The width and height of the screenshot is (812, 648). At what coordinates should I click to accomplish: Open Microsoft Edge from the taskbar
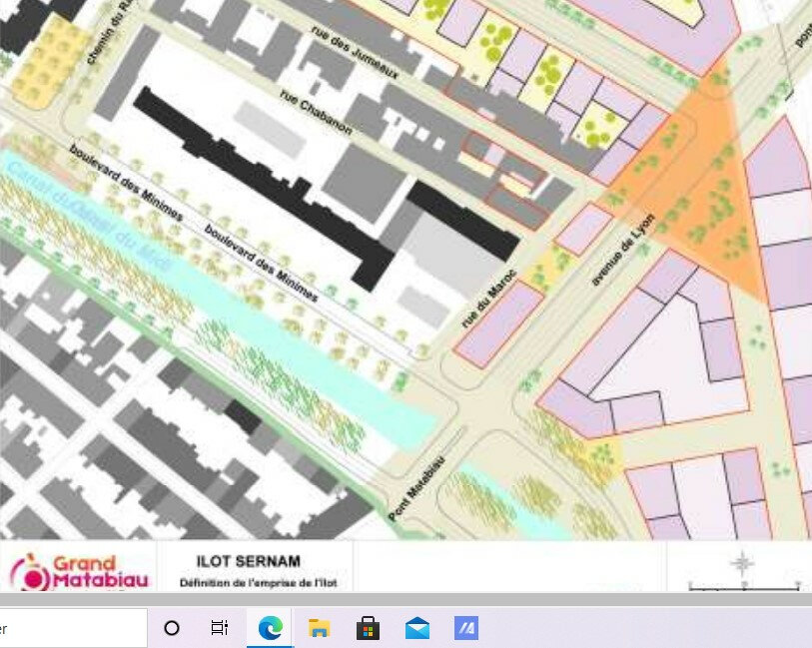click(x=271, y=628)
